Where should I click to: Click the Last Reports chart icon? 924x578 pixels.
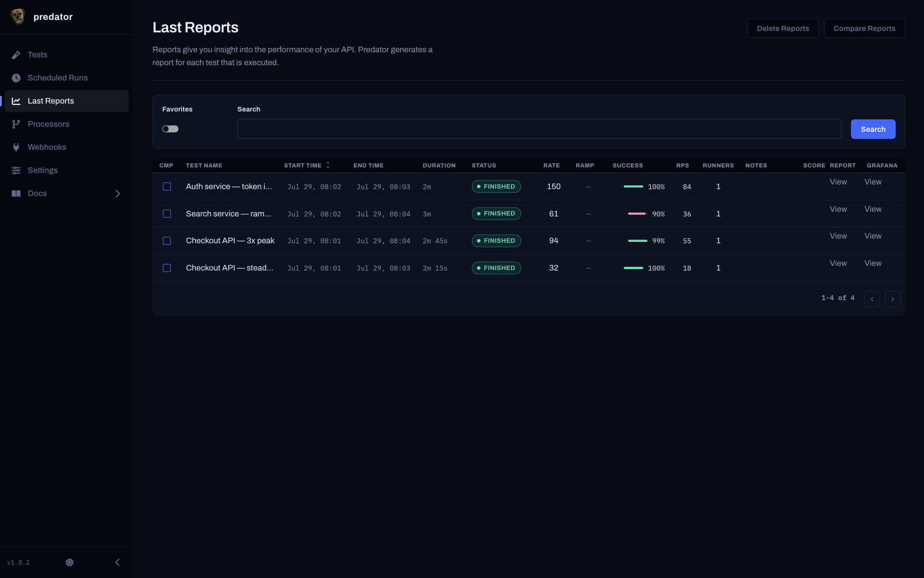16,101
